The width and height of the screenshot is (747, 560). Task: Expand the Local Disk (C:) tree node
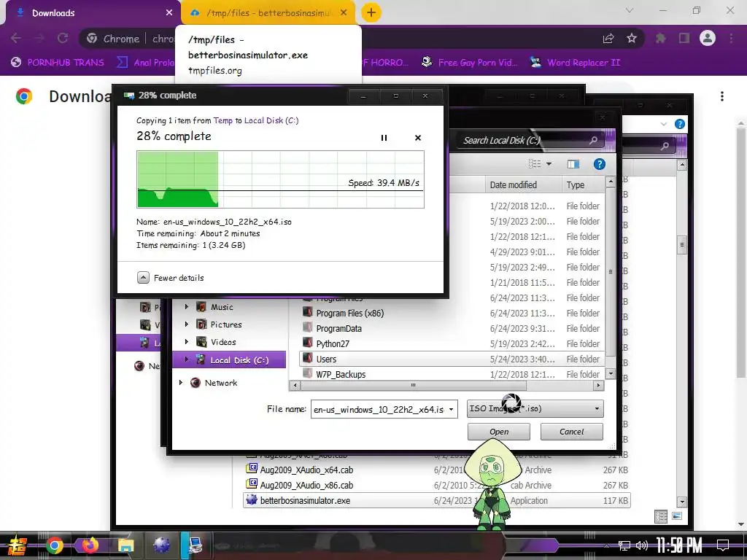pyautogui.click(x=187, y=359)
